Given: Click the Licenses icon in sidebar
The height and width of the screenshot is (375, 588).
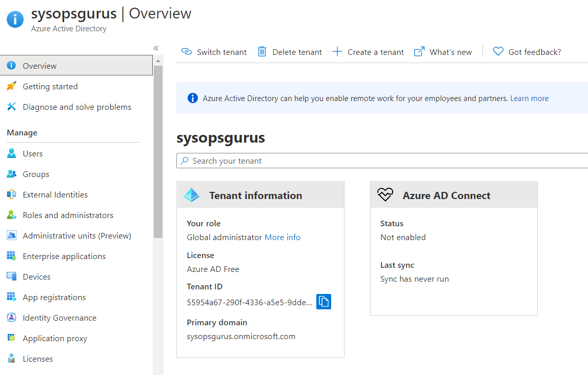Looking at the screenshot, I should tap(12, 359).
